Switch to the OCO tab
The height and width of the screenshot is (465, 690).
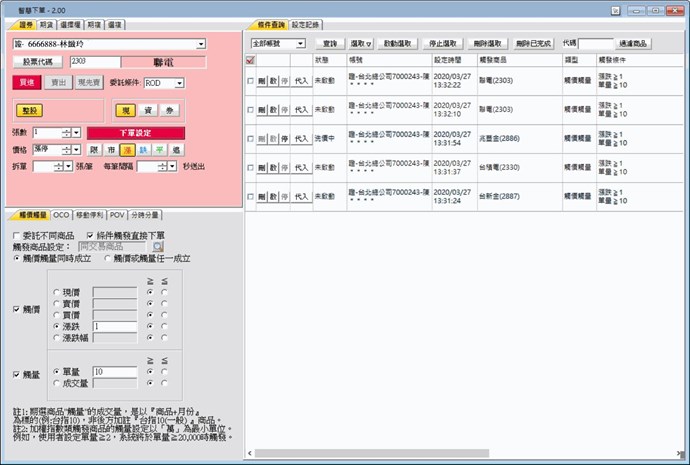click(x=61, y=214)
